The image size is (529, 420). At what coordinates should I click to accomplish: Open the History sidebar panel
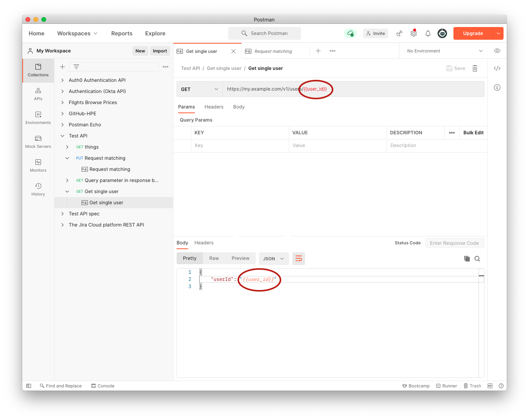[x=38, y=190]
